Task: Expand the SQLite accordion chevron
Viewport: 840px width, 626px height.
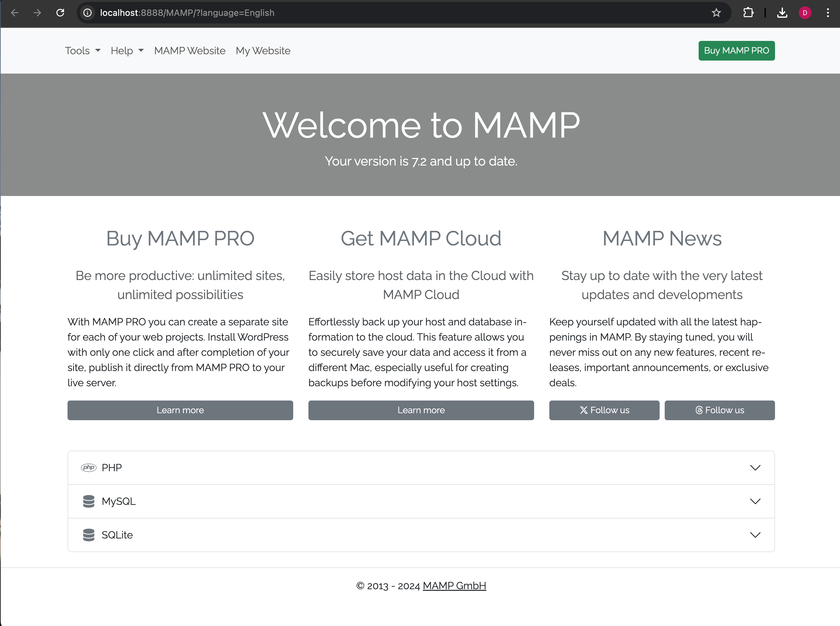Action: 755,535
